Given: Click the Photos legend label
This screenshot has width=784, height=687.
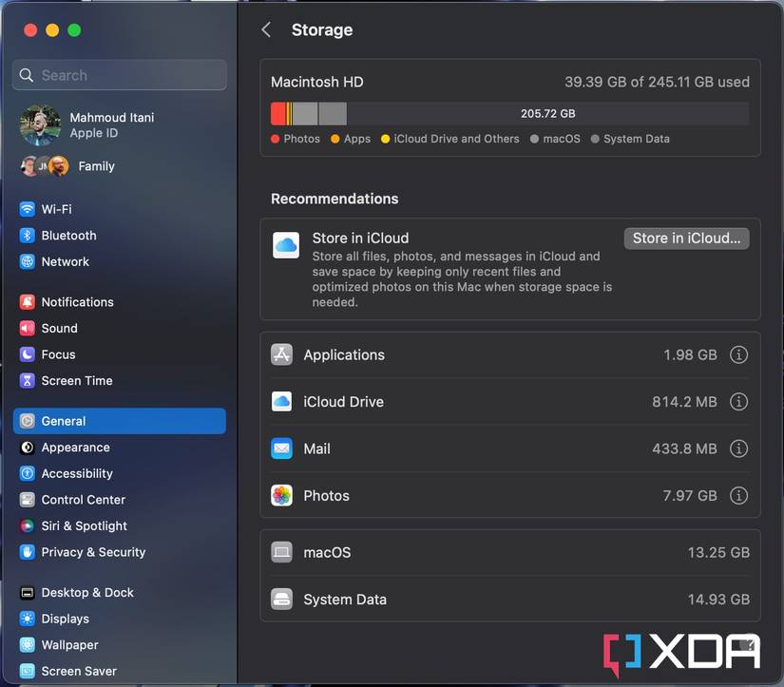Looking at the screenshot, I should (301, 139).
